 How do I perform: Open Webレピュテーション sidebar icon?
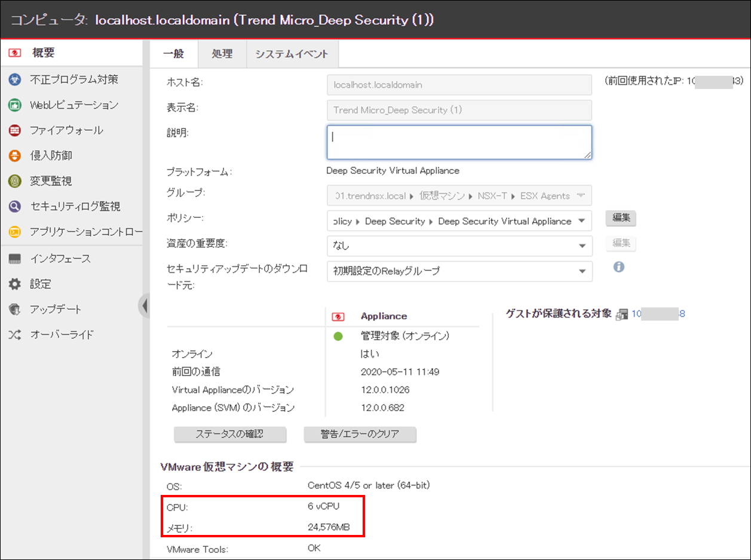[x=15, y=105]
